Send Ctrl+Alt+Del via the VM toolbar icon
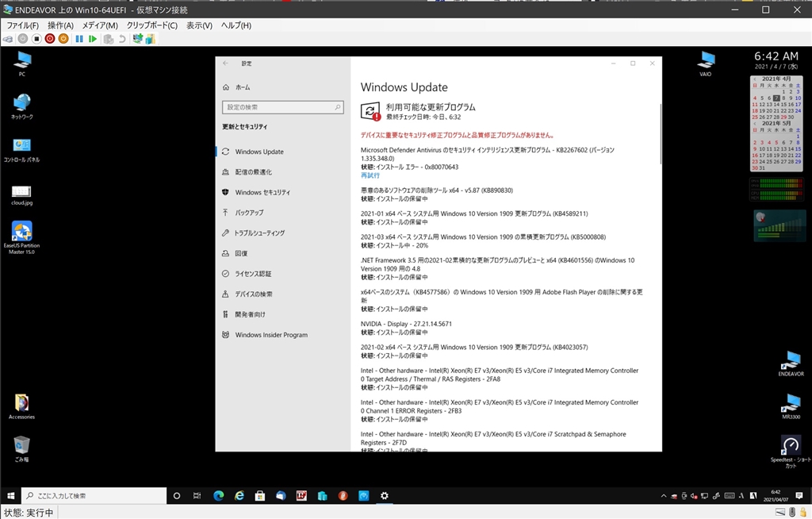Image resolution: width=812 pixels, height=519 pixels. pyautogui.click(x=8, y=39)
